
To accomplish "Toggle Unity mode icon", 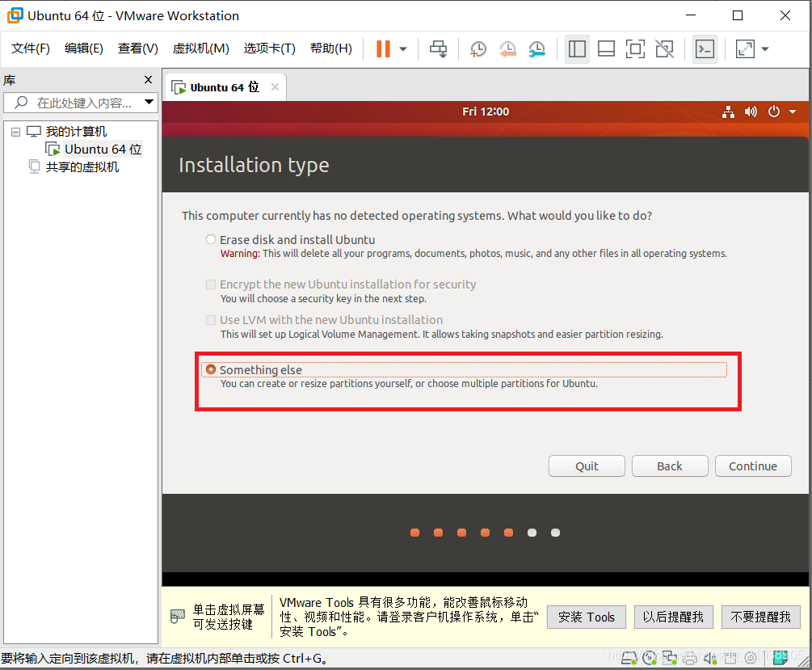I will tap(664, 49).
